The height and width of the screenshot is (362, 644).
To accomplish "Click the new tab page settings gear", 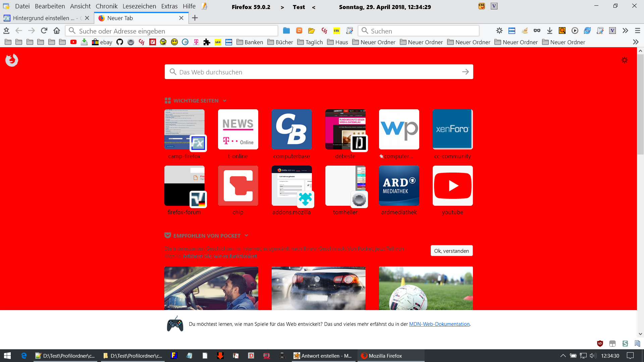I will click(x=624, y=60).
